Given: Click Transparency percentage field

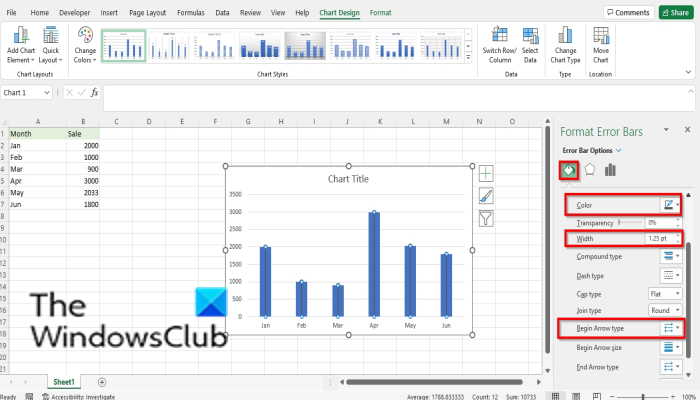Looking at the screenshot, I should [660, 222].
